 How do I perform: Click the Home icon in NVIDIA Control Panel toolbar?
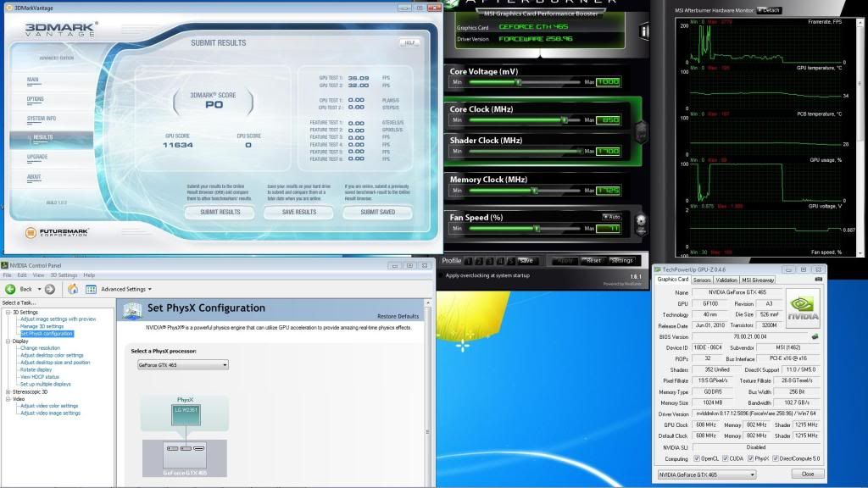(73, 289)
